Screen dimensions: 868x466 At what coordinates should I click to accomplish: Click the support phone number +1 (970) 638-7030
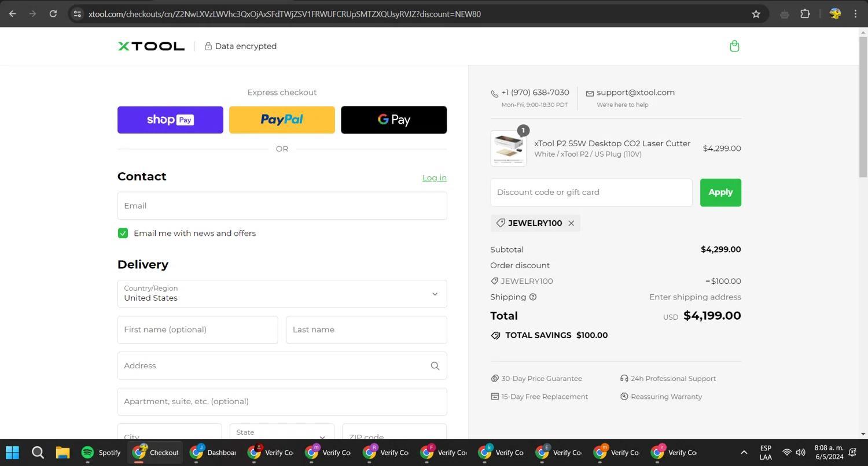coord(535,93)
